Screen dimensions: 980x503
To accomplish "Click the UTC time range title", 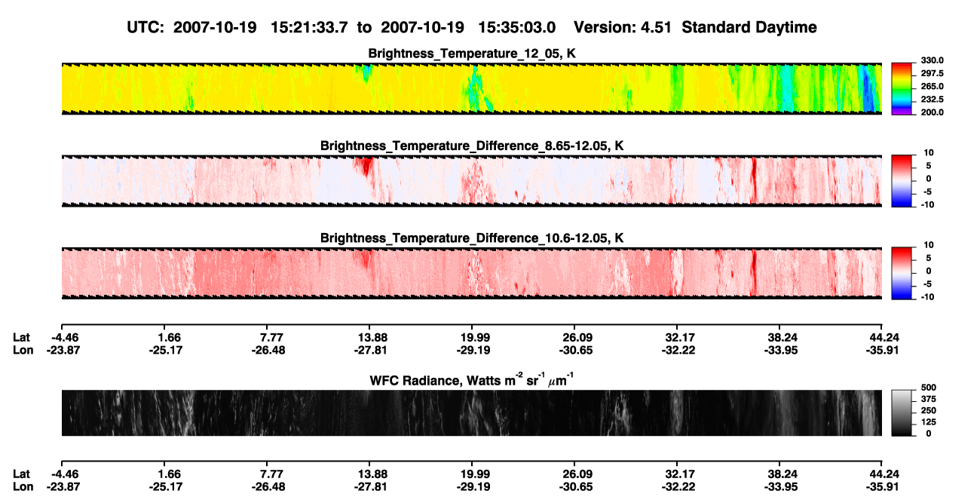I will (472, 27).
